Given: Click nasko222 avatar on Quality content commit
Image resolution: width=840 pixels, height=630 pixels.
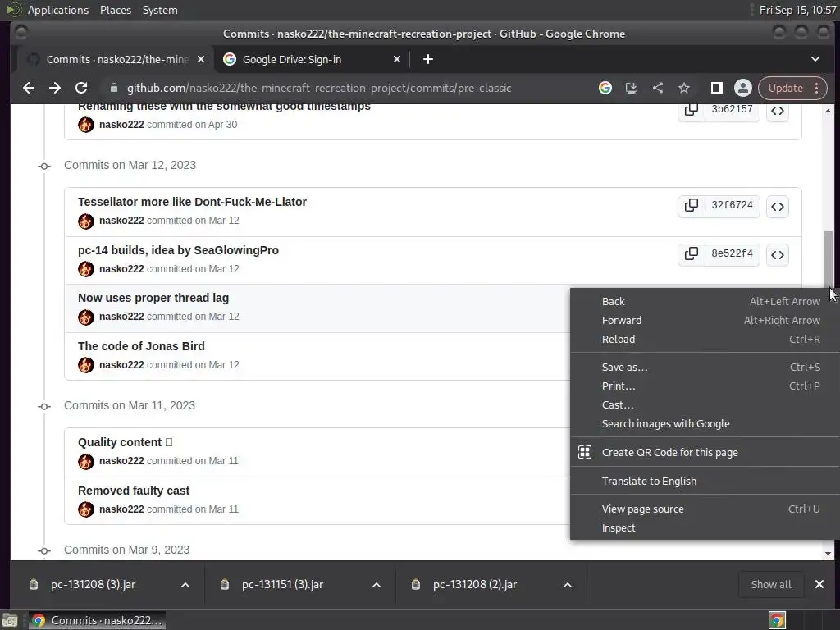Looking at the screenshot, I should pos(85,461).
